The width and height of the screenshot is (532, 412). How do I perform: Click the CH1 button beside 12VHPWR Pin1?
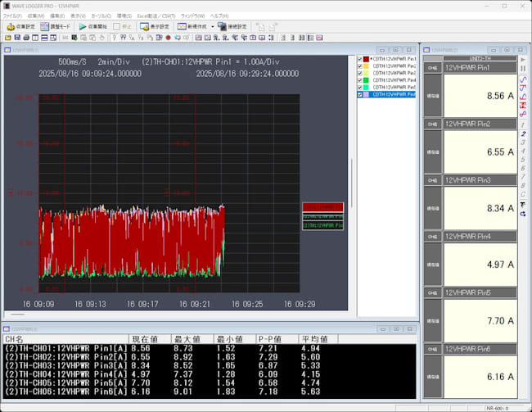pos(431,69)
